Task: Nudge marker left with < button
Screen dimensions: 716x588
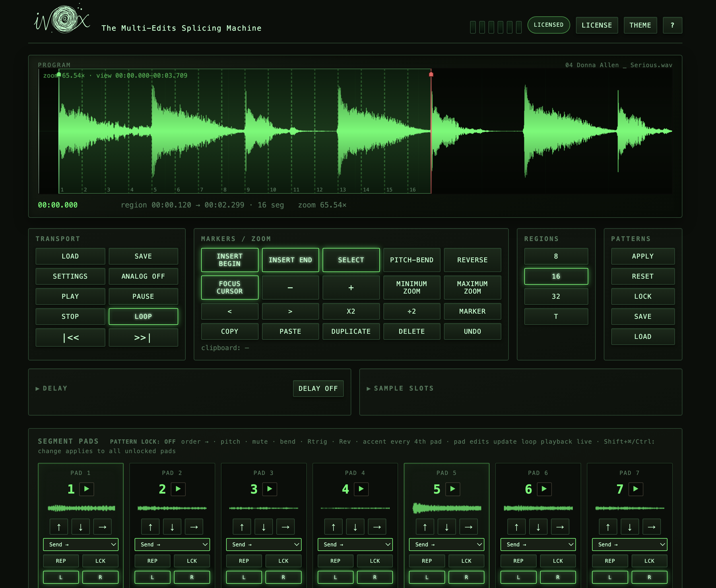Action: [230, 311]
